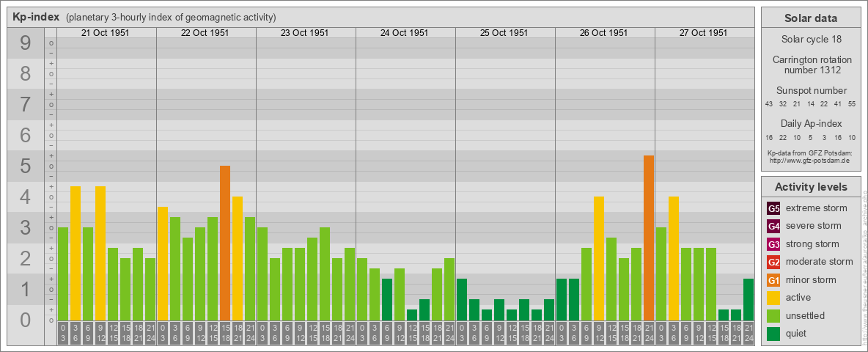
Task: Click the 'Kp-index' chart title
Action: pos(36,17)
